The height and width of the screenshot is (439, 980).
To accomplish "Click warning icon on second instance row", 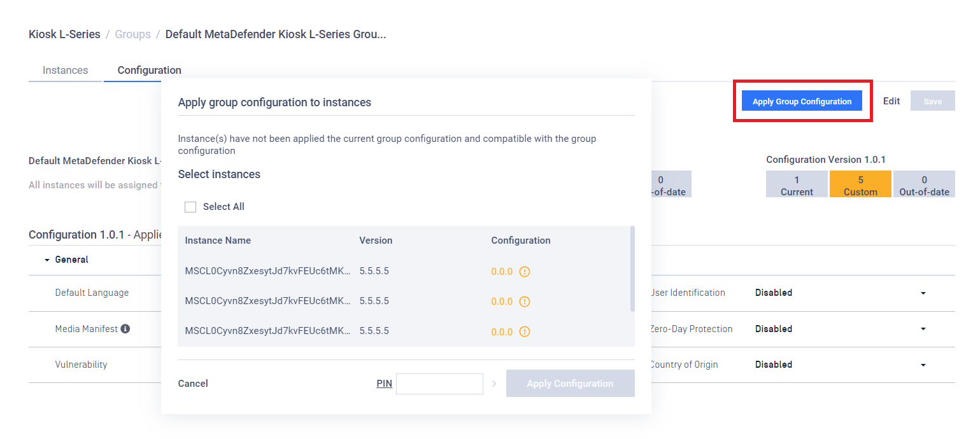I will [x=525, y=302].
